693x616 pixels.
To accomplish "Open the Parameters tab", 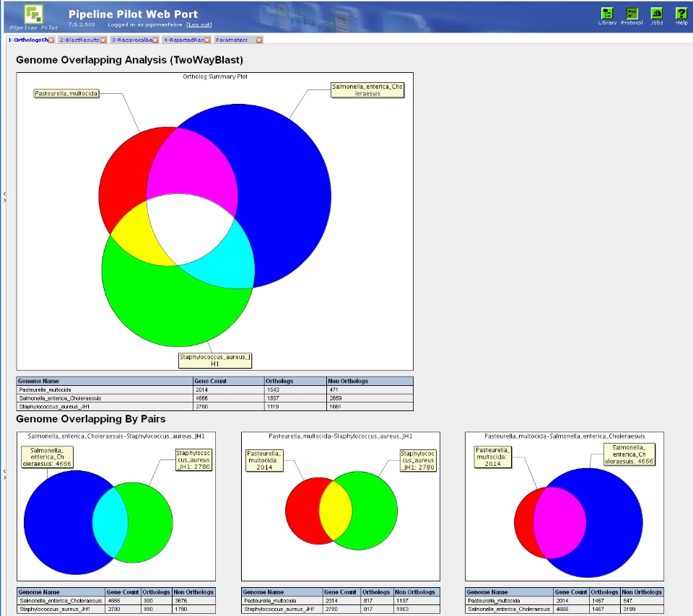I will [232, 40].
